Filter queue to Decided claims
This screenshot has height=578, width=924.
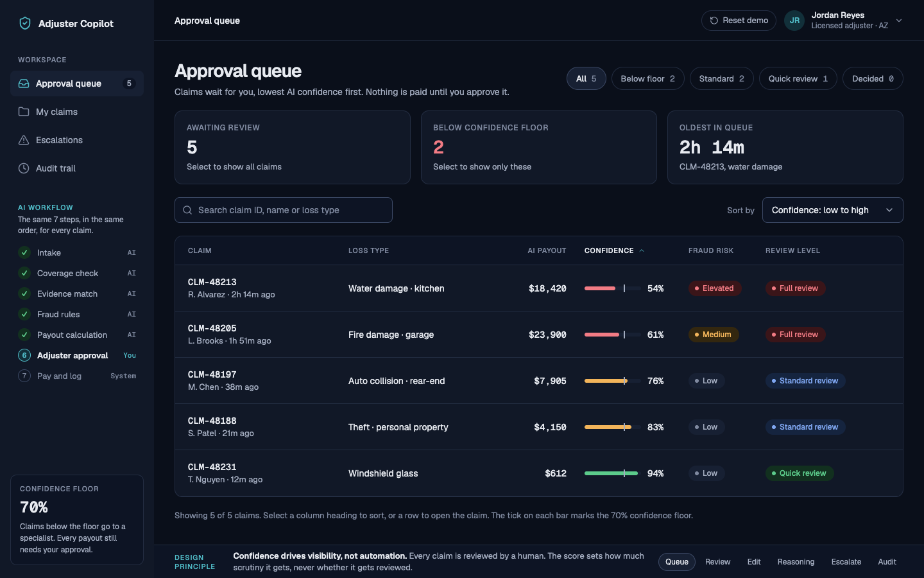(x=873, y=78)
